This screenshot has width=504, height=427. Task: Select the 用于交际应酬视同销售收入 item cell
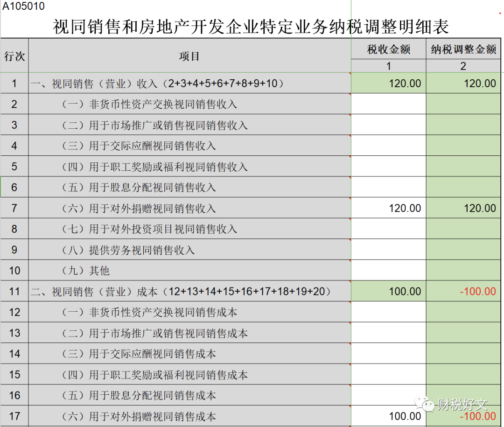(x=189, y=146)
